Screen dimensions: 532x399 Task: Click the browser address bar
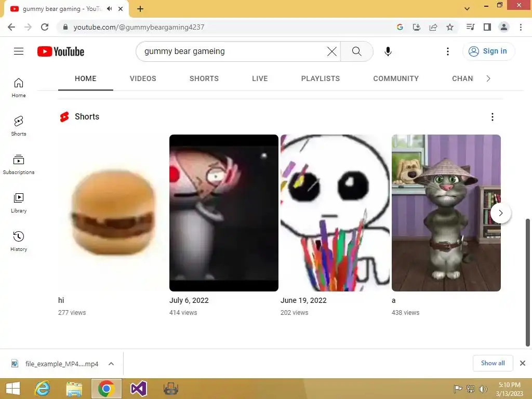(x=231, y=27)
